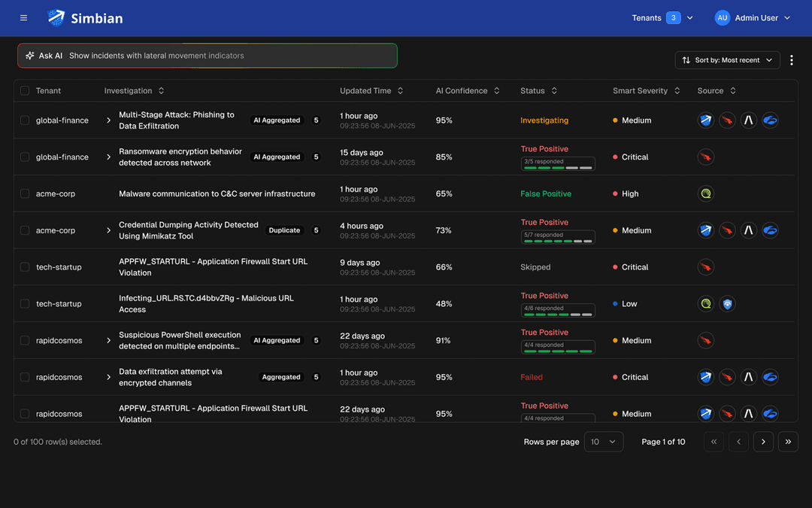This screenshot has width=812, height=508.
Task: Click the 3/5 responded progress bar
Action: click(x=558, y=164)
